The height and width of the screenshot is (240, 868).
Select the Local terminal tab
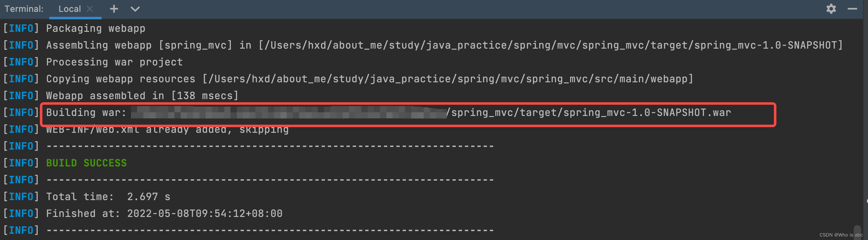pyautogui.click(x=69, y=9)
